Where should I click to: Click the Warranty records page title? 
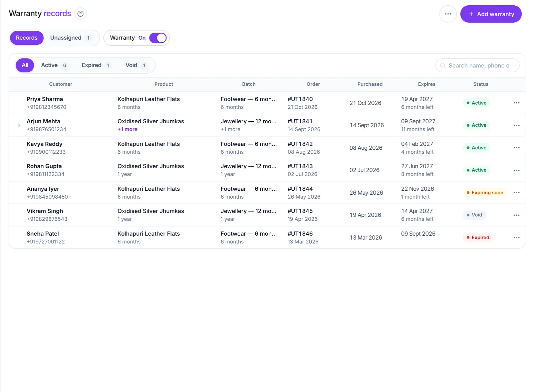tap(40, 13)
